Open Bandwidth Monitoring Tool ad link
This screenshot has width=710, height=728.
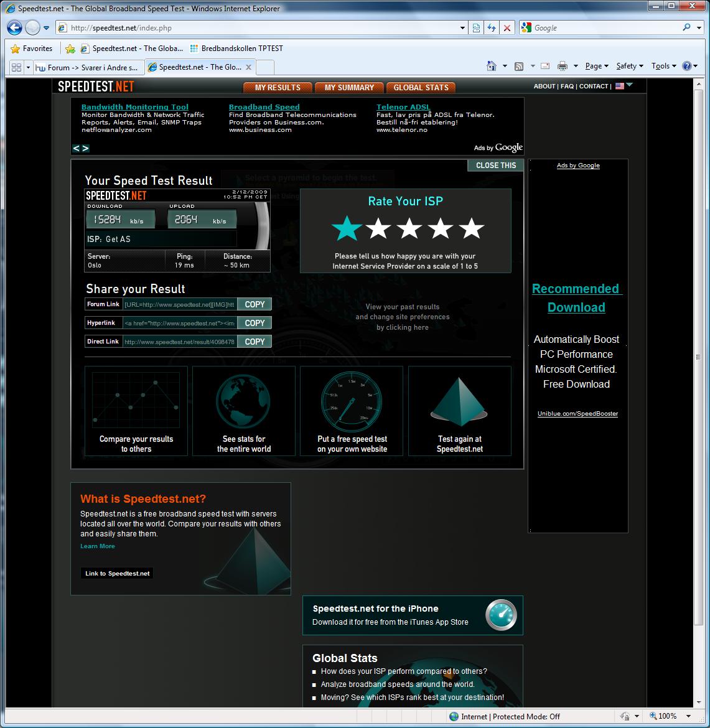coord(134,107)
